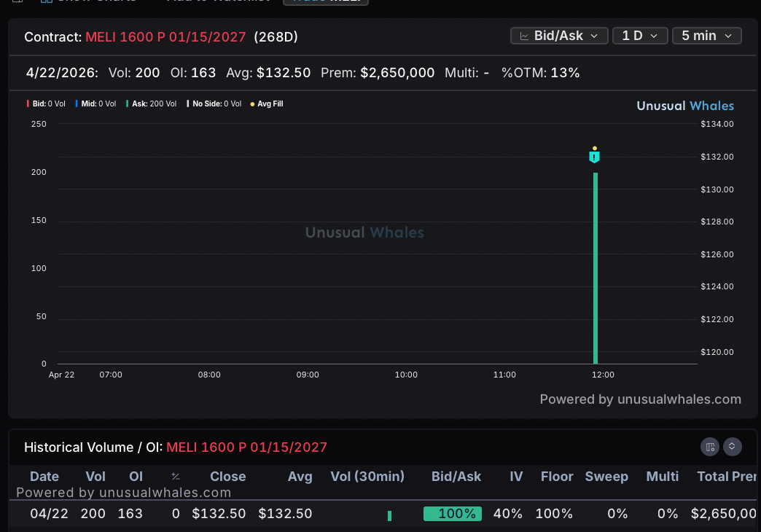Open the MELI 1600 P contract link at top
The image size is (761, 532).
[165, 37]
